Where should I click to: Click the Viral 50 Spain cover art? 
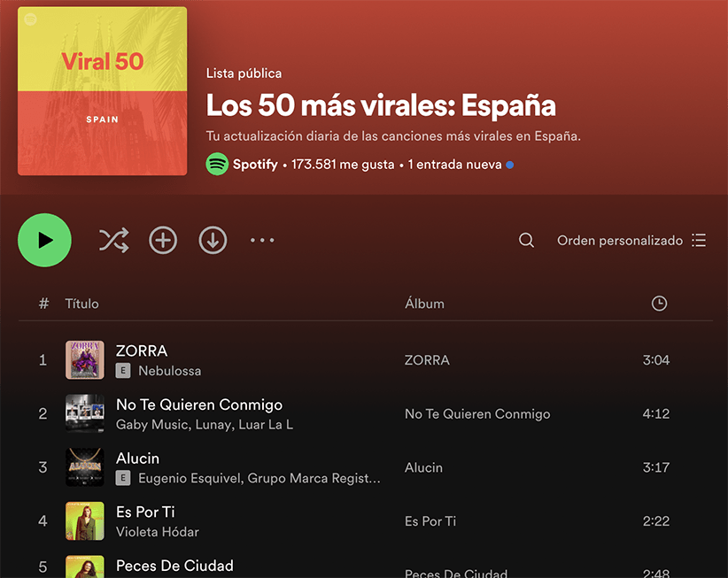point(102,91)
